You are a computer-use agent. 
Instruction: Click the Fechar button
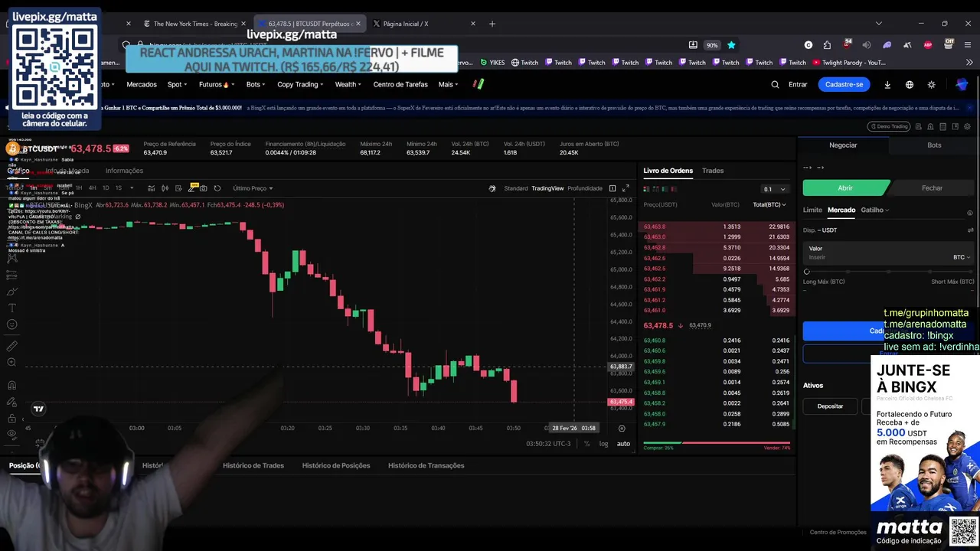pyautogui.click(x=932, y=187)
